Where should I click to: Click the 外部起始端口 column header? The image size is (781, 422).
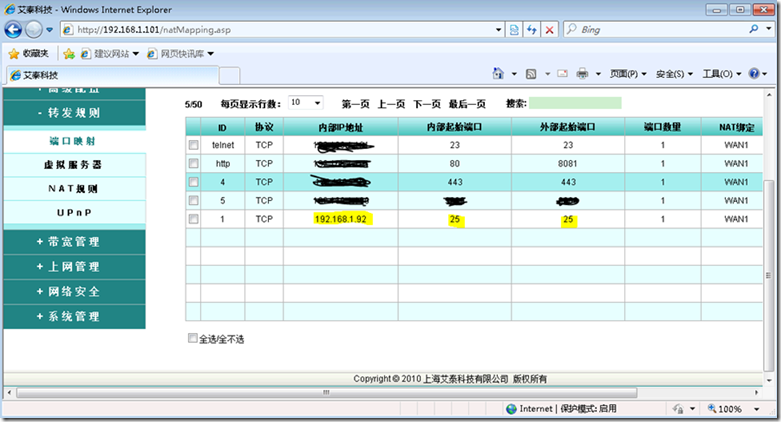click(x=568, y=127)
